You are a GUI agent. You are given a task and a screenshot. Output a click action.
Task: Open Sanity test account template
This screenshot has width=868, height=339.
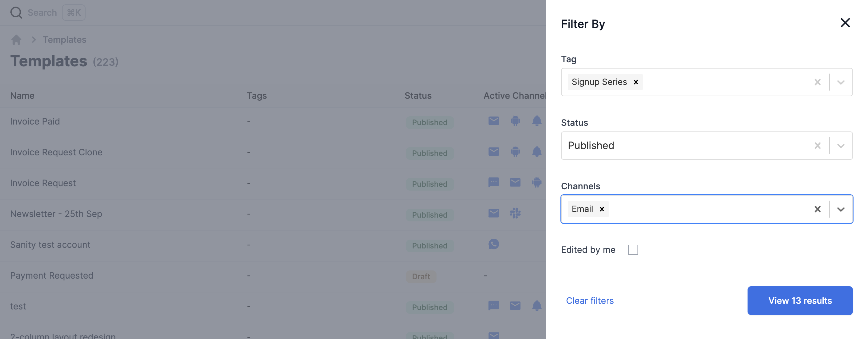click(x=50, y=245)
